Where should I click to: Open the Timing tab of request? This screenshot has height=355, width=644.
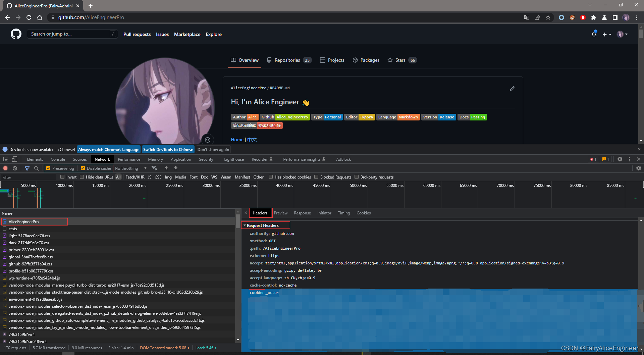click(344, 213)
